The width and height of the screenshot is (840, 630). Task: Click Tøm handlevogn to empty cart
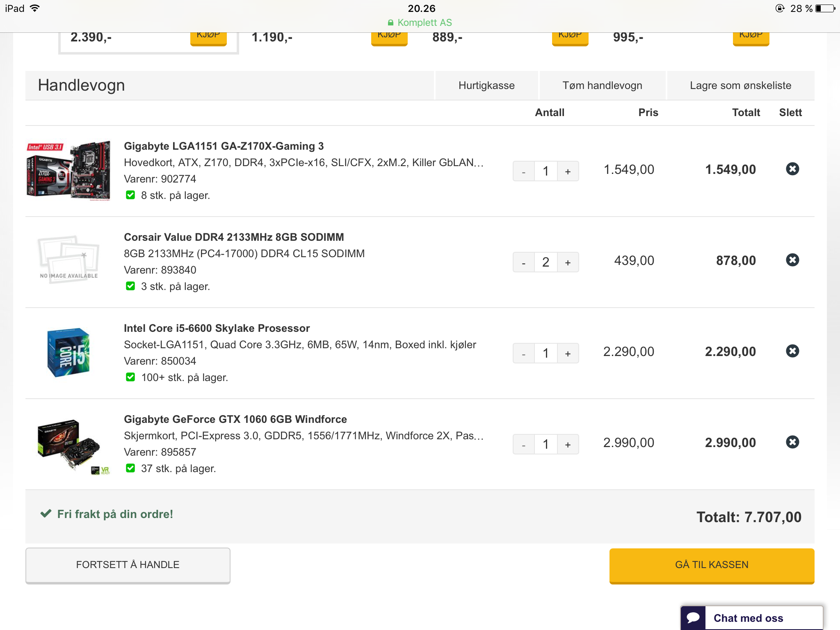[x=602, y=85]
